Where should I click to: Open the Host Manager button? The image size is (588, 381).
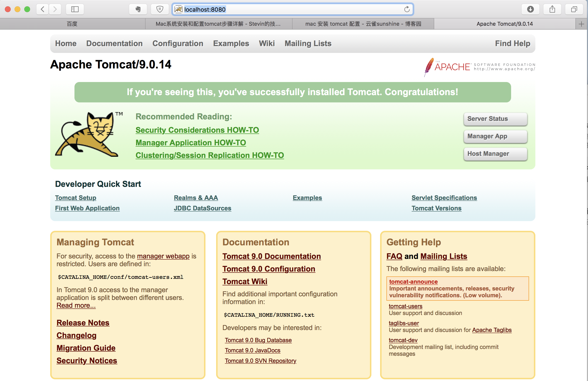496,154
